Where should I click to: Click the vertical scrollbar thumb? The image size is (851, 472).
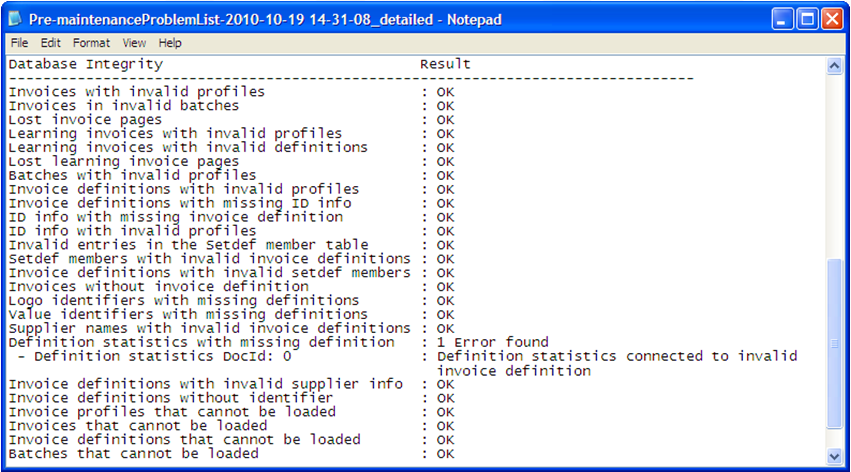tap(834, 342)
